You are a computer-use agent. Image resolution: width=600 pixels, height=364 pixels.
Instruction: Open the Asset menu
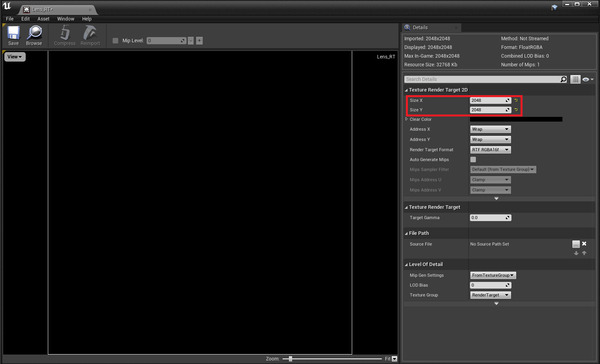[x=43, y=19]
